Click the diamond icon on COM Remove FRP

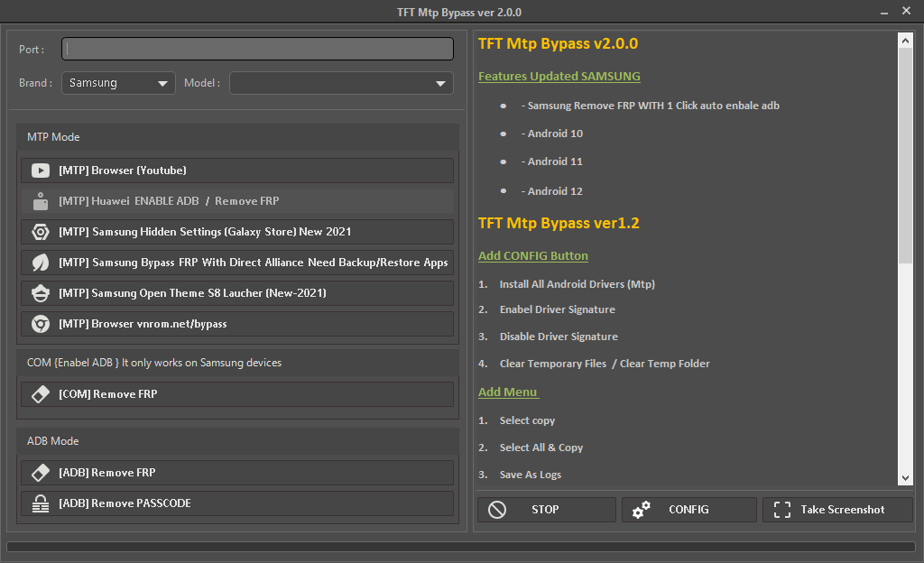[41, 393]
